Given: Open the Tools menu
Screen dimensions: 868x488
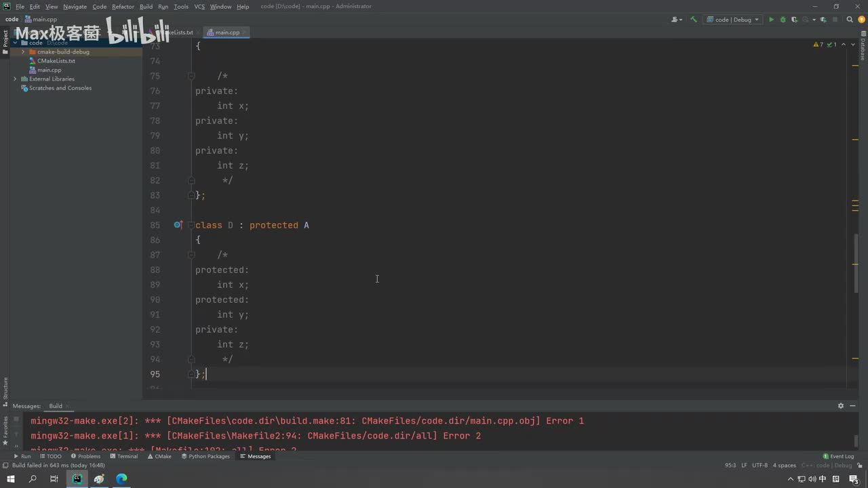Looking at the screenshot, I should tap(181, 7).
